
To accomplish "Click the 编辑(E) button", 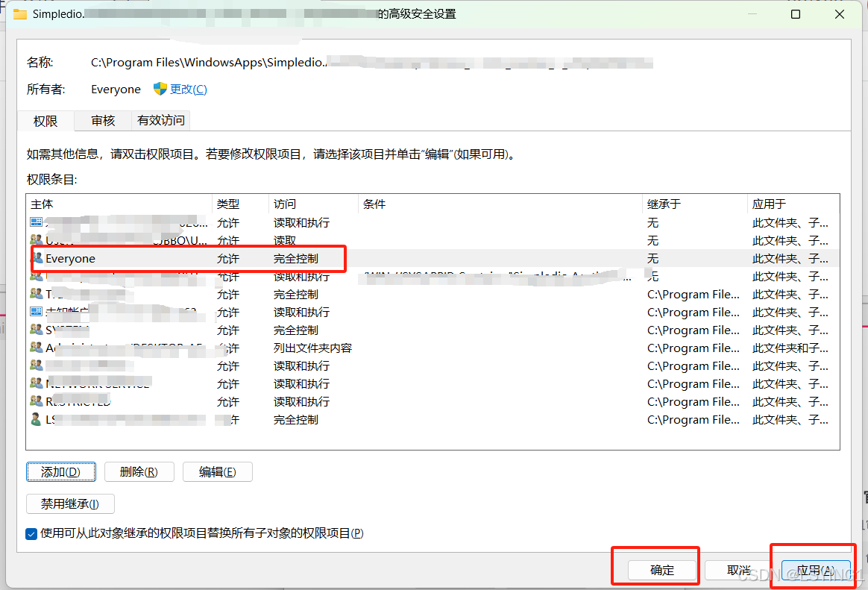I will [x=218, y=472].
